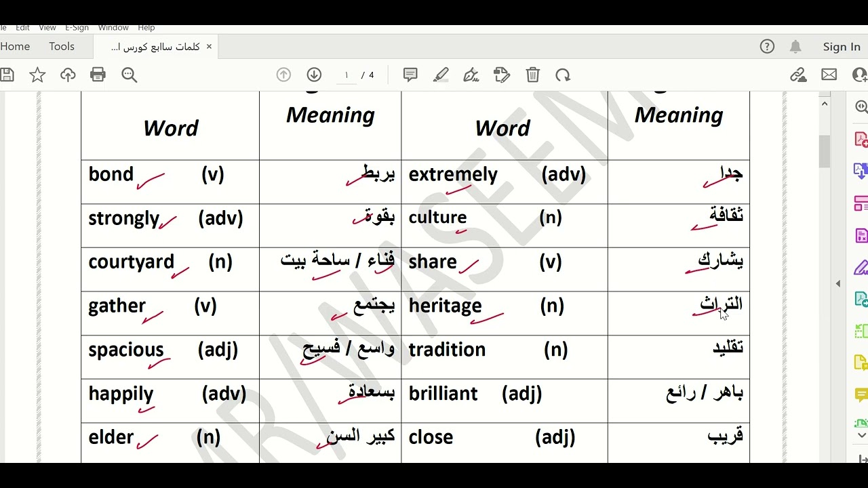Open the View menu

click(x=47, y=27)
